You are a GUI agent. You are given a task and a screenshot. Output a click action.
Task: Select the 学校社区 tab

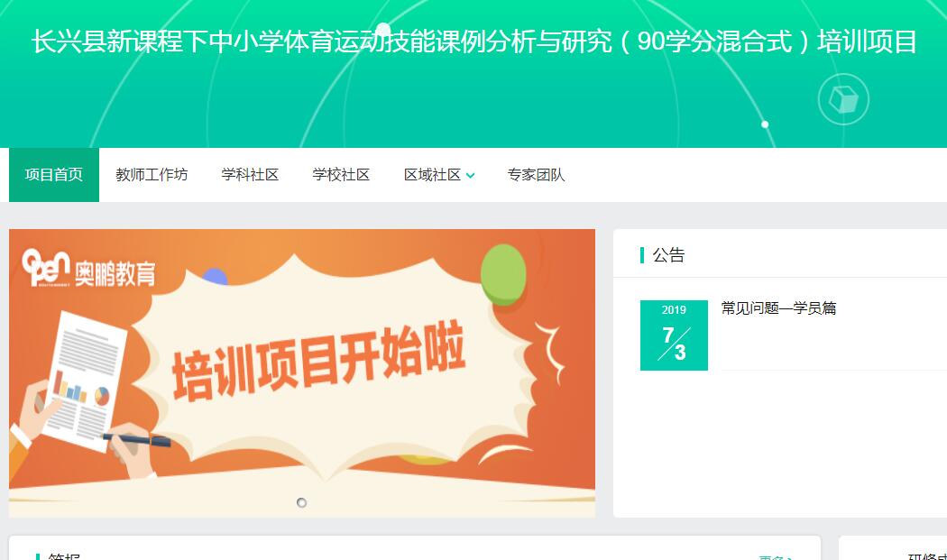click(x=341, y=175)
